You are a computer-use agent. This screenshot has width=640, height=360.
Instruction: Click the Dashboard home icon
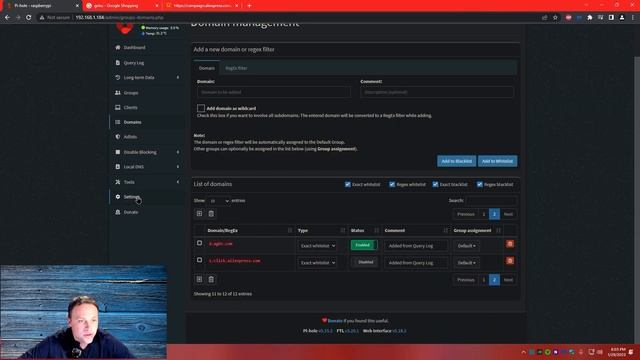point(118,47)
